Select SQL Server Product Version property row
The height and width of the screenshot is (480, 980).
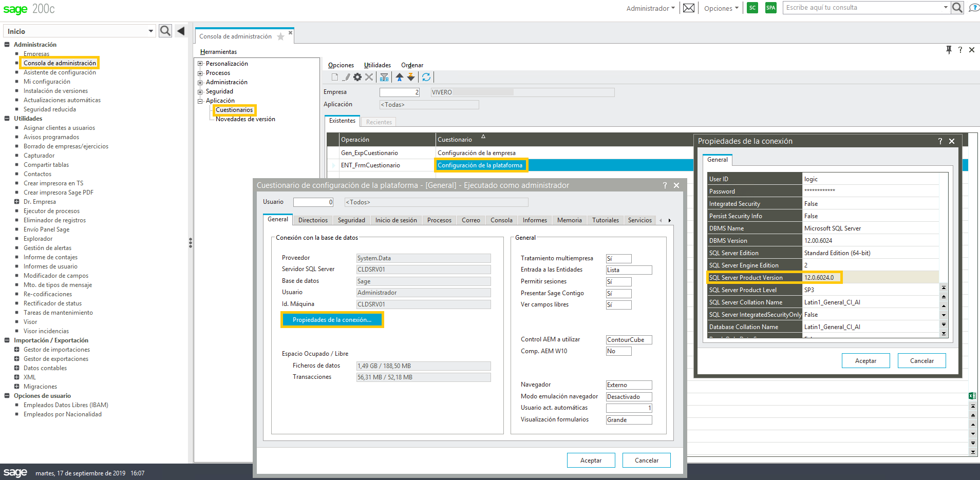click(823, 278)
